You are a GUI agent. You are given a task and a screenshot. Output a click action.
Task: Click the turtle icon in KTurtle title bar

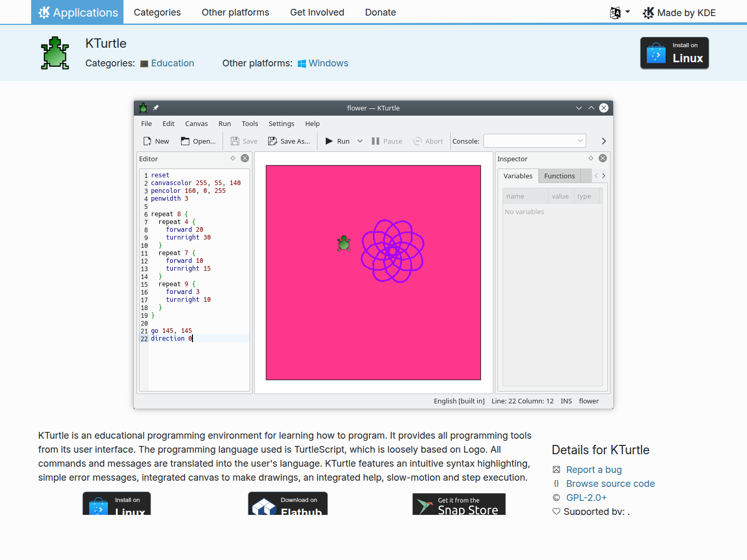(x=143, y=108)
